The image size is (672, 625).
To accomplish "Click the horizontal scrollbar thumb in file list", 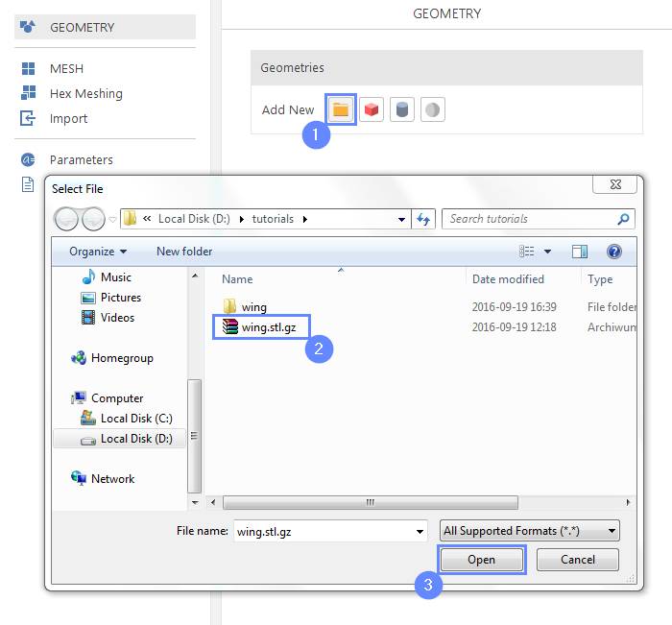I will (371, 502).
